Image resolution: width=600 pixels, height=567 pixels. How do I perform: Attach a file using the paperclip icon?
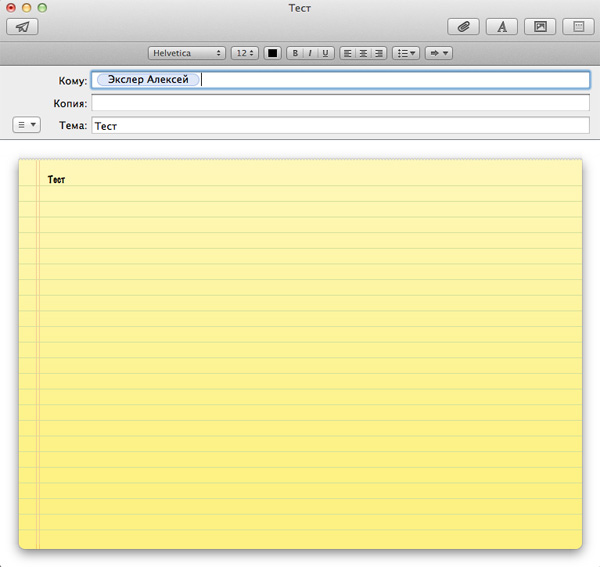tap(463, 27)
